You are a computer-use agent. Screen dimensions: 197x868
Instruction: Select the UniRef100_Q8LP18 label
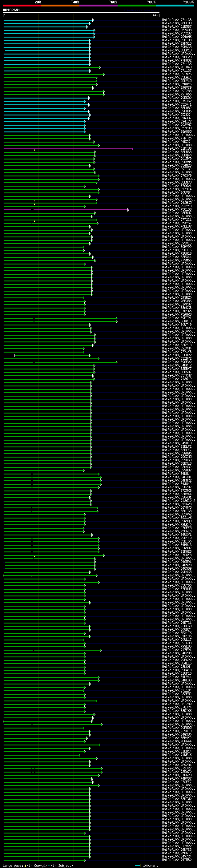point(177,50)
